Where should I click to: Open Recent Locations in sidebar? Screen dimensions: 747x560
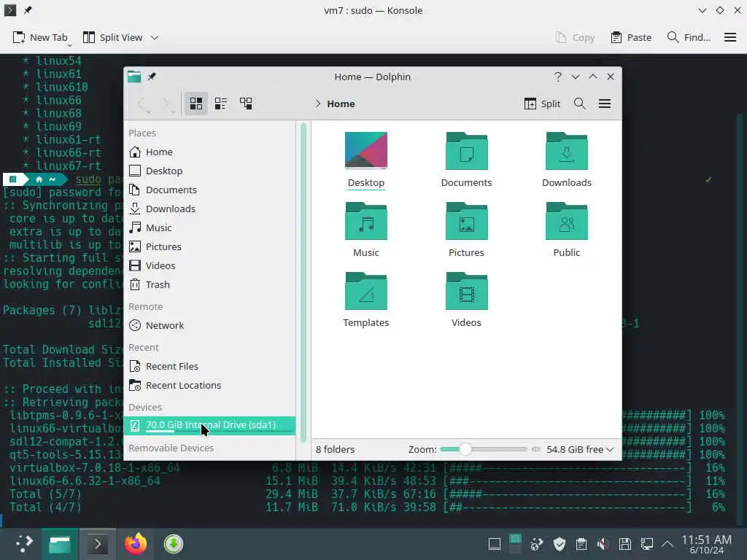209,386
